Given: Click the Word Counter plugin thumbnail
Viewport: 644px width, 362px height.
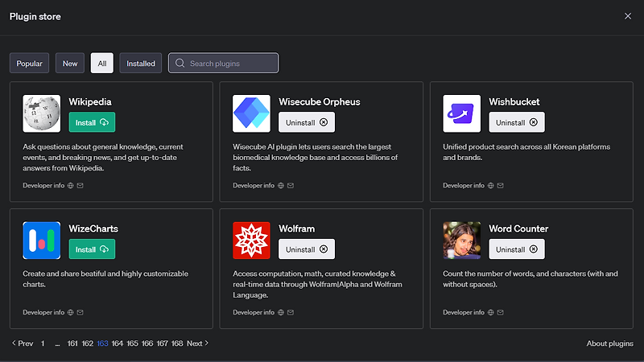Looking at the screenshot, I should [462, 241].
